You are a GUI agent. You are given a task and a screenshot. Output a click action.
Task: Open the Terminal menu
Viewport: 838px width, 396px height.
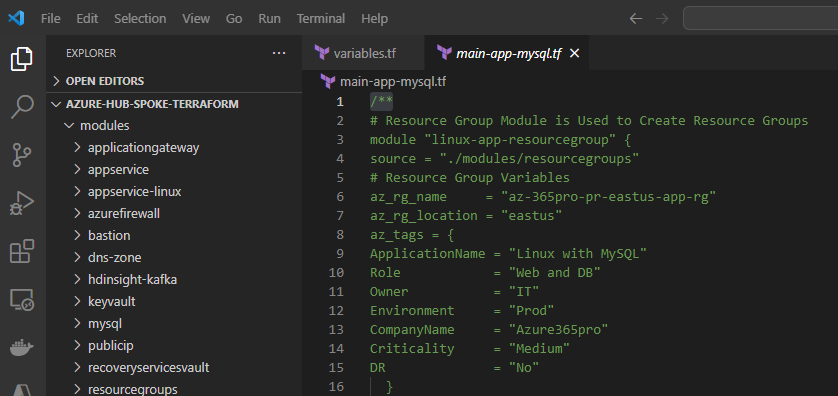[x=322, y=19]
